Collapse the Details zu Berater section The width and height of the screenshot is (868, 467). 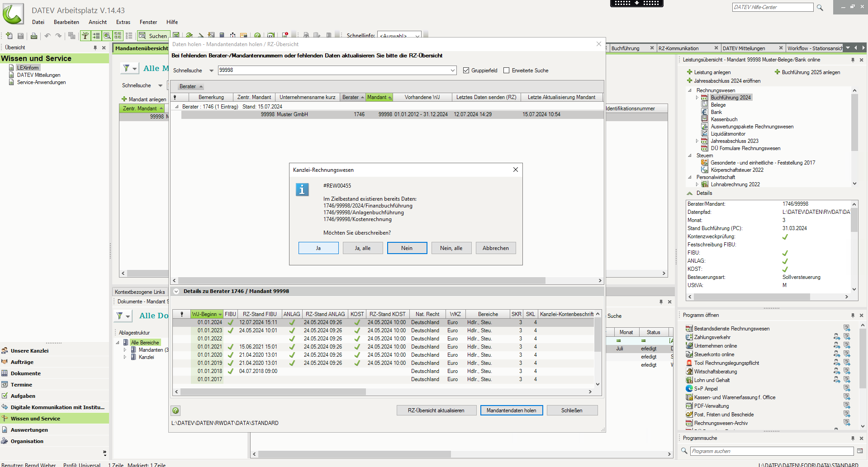[176, 292]
